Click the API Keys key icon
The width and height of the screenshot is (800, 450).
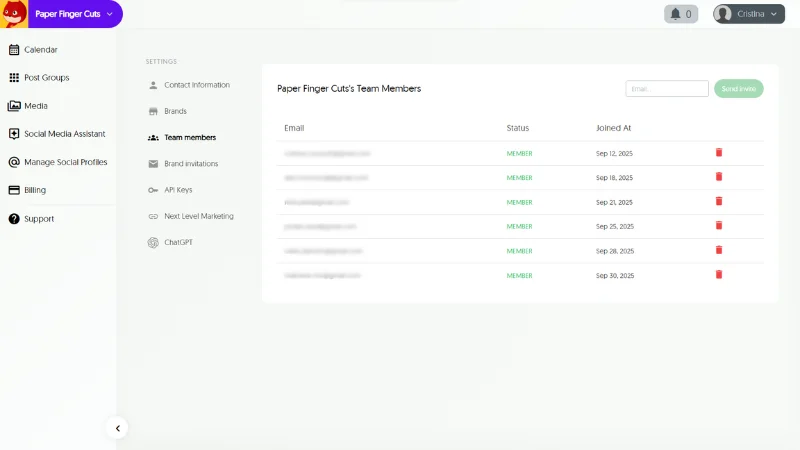[x=153, y=190]
